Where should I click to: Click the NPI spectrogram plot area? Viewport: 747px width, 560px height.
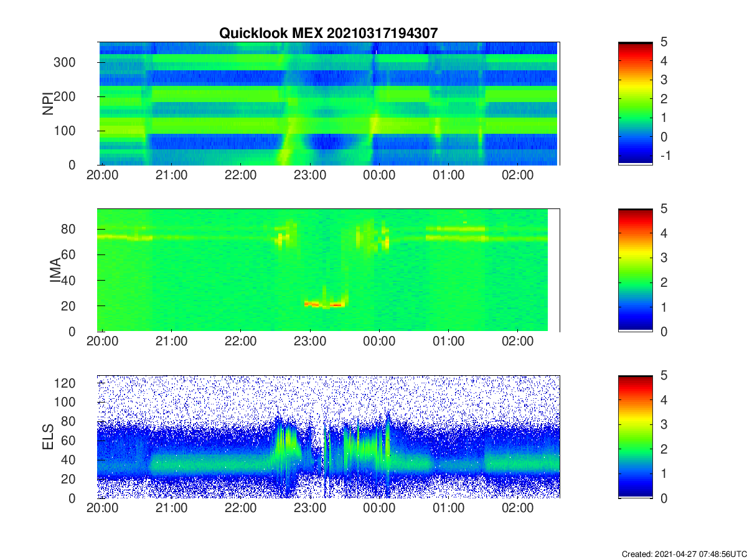pos(329,103)
